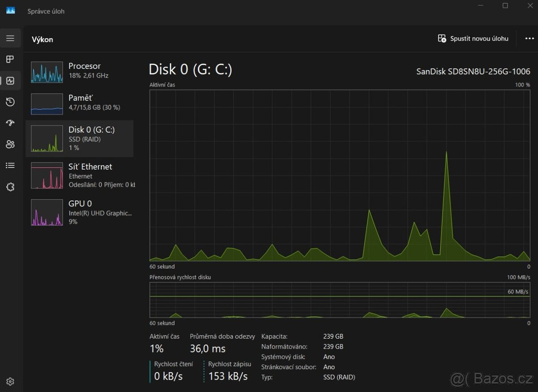Open the three-dots more options menu
The width and height of the screenshot is (538, 392).
(x=529, y=39)
